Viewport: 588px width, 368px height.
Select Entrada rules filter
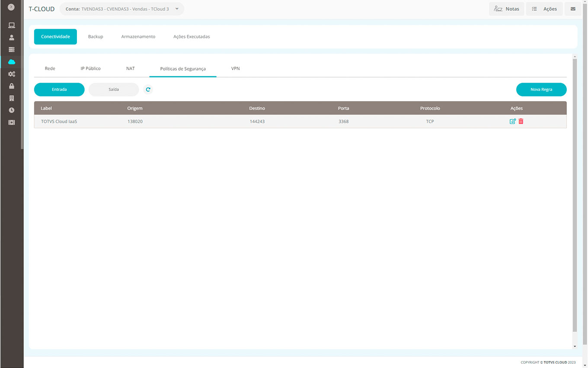(x=59, y=90)
